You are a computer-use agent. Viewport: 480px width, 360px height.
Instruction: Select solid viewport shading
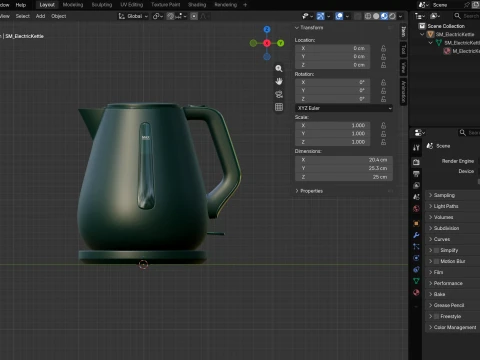click(376, 16)
